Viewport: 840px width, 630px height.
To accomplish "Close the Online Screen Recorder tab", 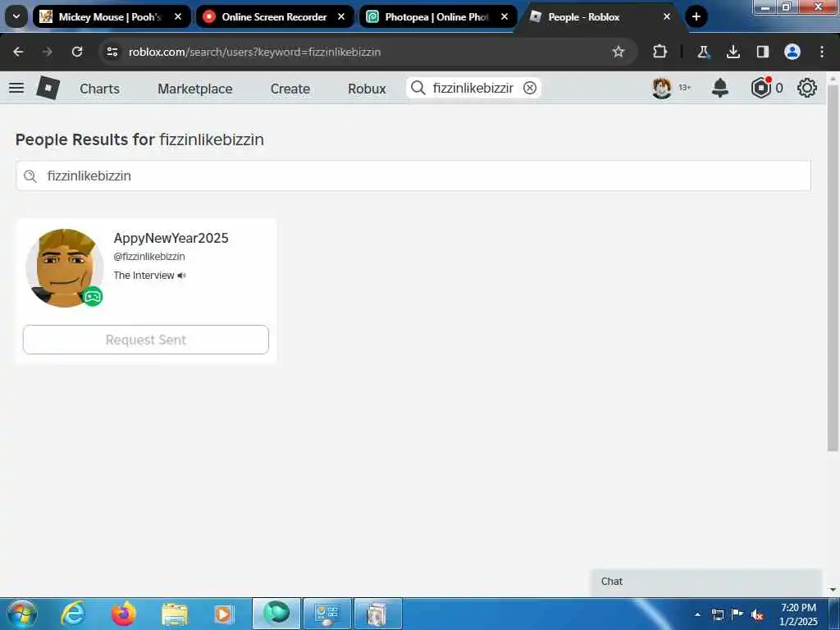I will (x=341, y=16).
